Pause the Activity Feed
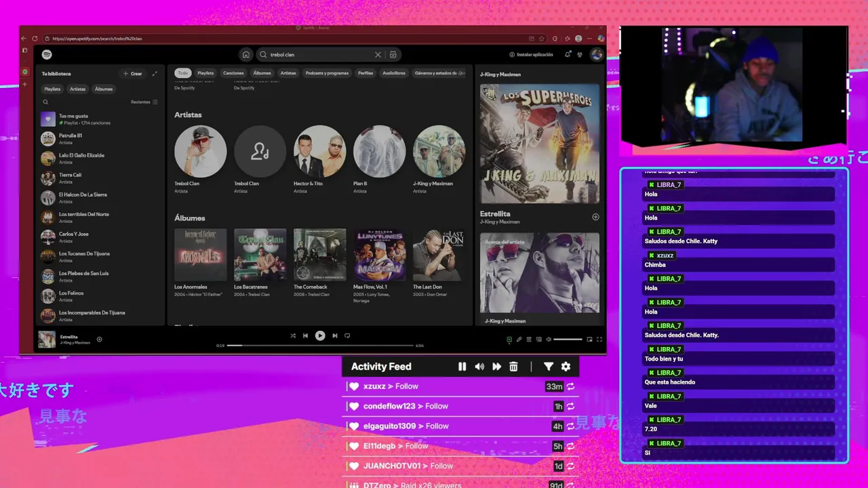Image resolution: width=868 pixels, height=488 pixels. point(462,367)
